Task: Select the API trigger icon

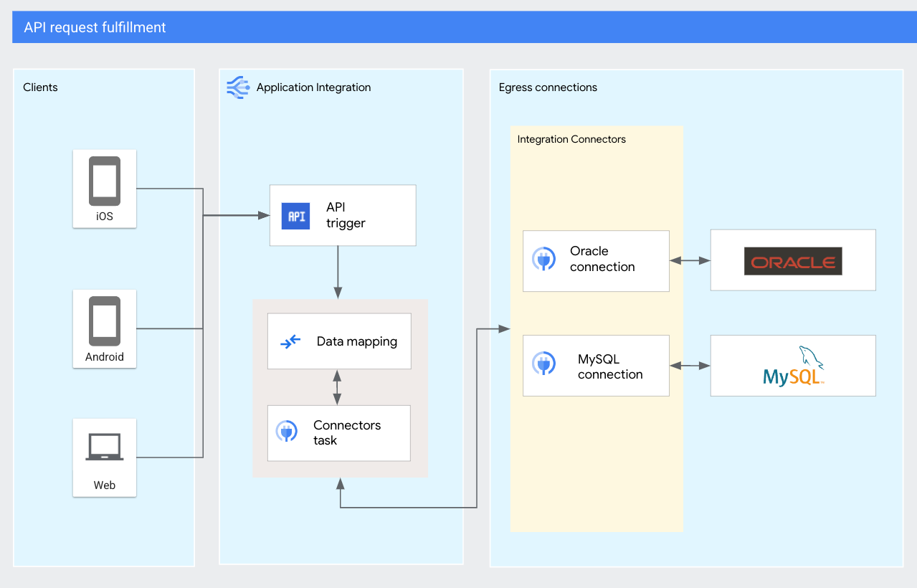Action: point(296,215)
